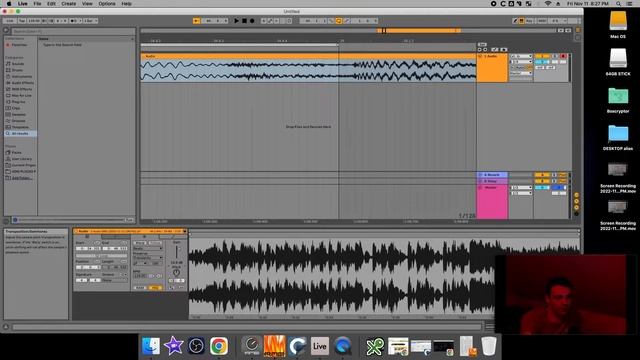Open Finder from the dock
The image size is (640, 360).
click(x=151, y=346)
